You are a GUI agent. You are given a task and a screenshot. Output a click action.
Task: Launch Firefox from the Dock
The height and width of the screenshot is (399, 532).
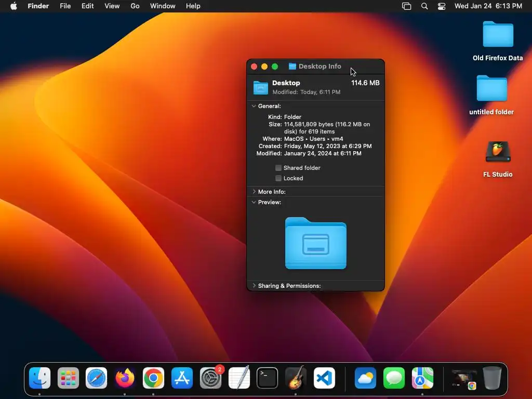pos(125,378)
